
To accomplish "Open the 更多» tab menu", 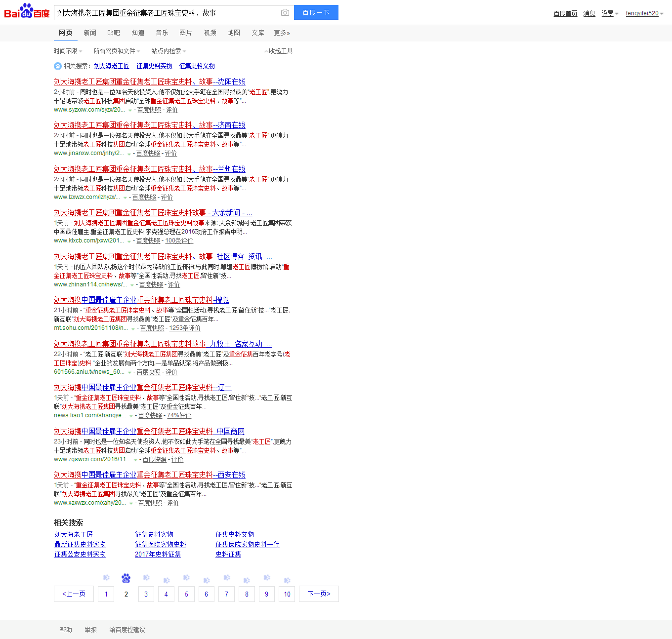I will pyautogui.click(x=282, y=33).
